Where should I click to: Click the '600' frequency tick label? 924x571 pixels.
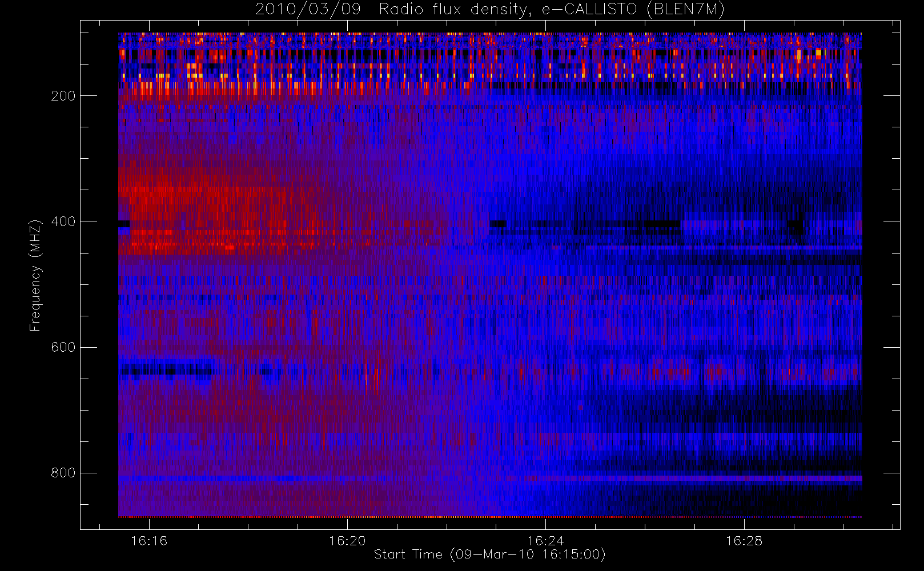(63, 347)
